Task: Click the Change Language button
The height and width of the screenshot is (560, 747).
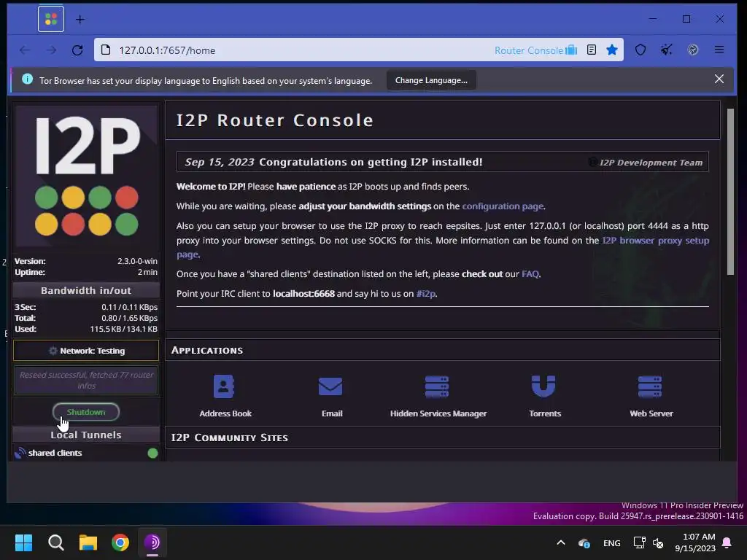Action: [431, 80]
